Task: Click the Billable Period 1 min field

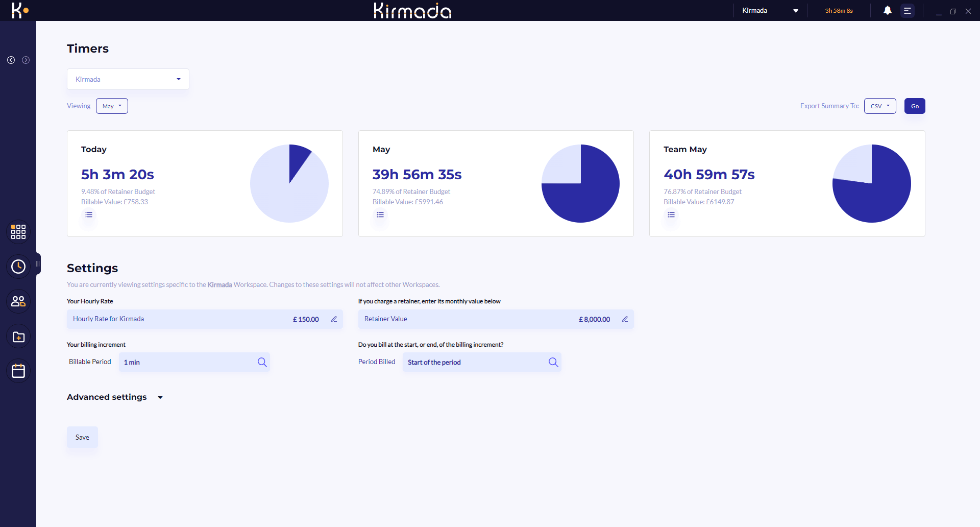Action: click(194, 362)
